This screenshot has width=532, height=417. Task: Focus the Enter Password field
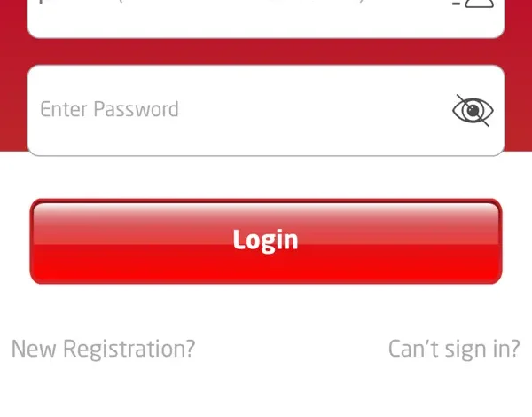266,110
